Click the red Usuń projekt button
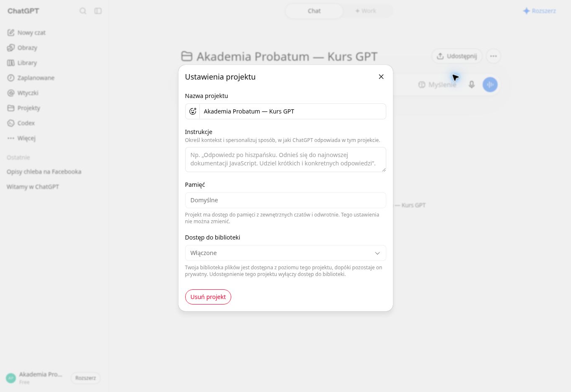This screenshot has width=571, height=392. click(x=208, y=297)
